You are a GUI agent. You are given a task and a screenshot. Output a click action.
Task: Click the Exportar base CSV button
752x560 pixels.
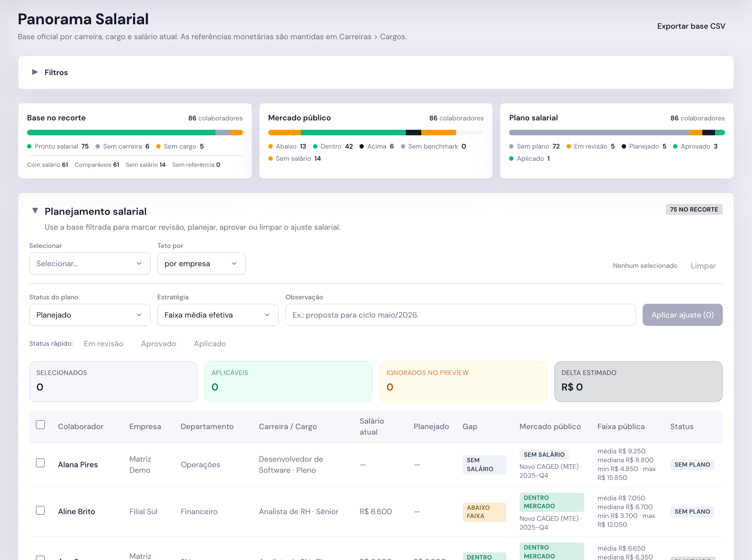(691, 26)
